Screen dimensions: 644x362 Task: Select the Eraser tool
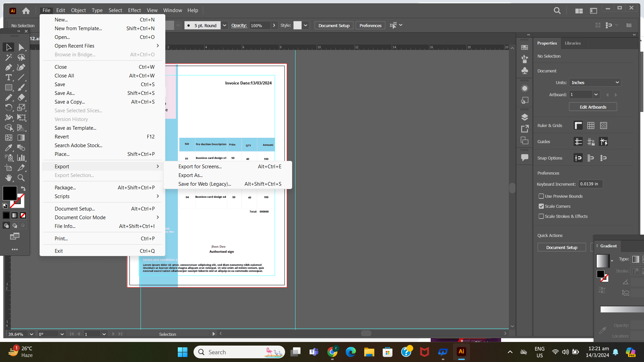pyautogui.click(x=21, y=98)
